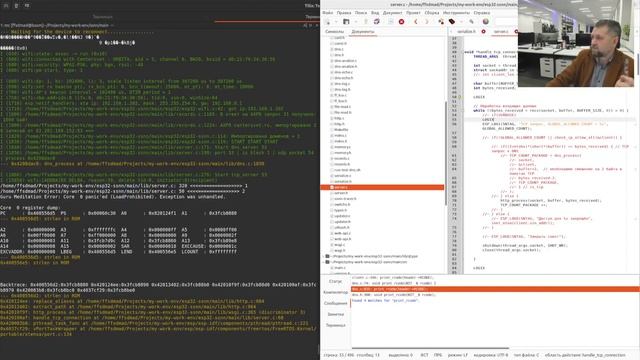This screenshot has height=360, width=640.
Task: Click the navigate back arrow icon
Action: click(416, 22)
